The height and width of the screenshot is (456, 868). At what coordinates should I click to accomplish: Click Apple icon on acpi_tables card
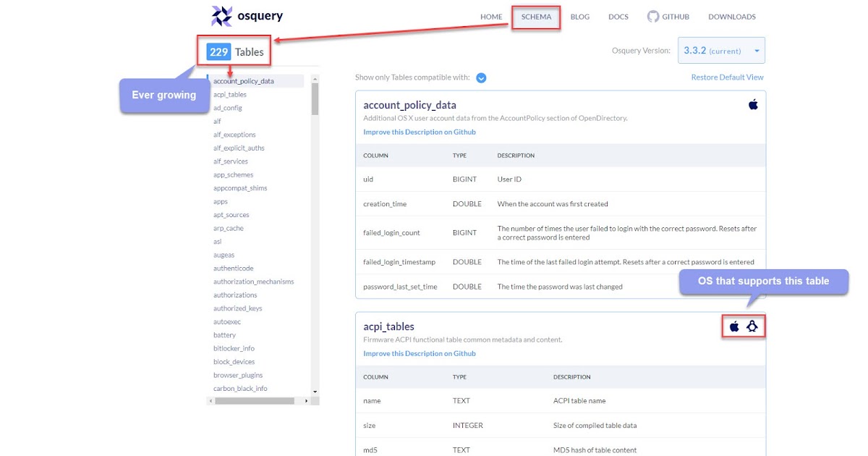[x=734, y=326]
